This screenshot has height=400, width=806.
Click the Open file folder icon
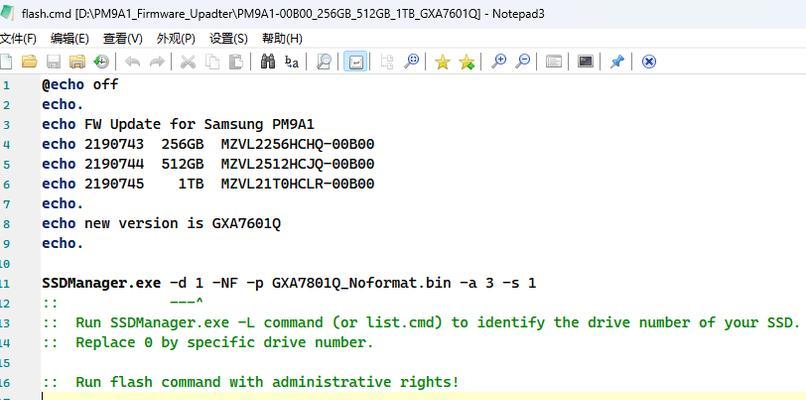[x=29, y=62]
